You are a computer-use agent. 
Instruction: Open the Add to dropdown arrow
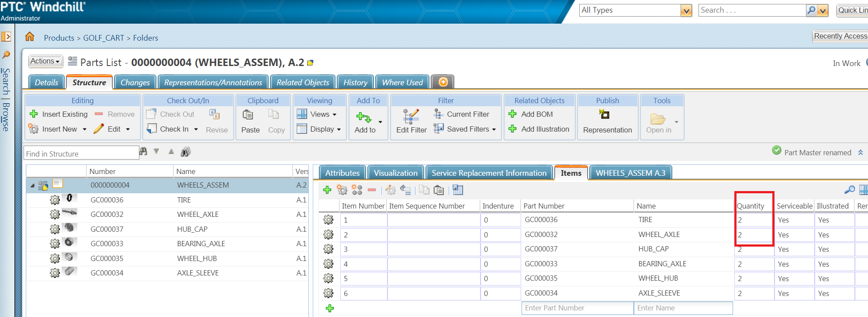click(380, 122)
